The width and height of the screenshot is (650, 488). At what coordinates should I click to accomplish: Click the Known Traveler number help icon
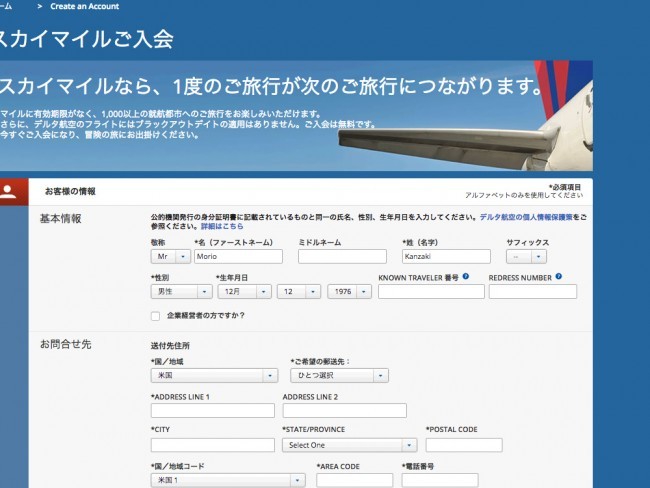pyautogui.click(x=466, y=277)
